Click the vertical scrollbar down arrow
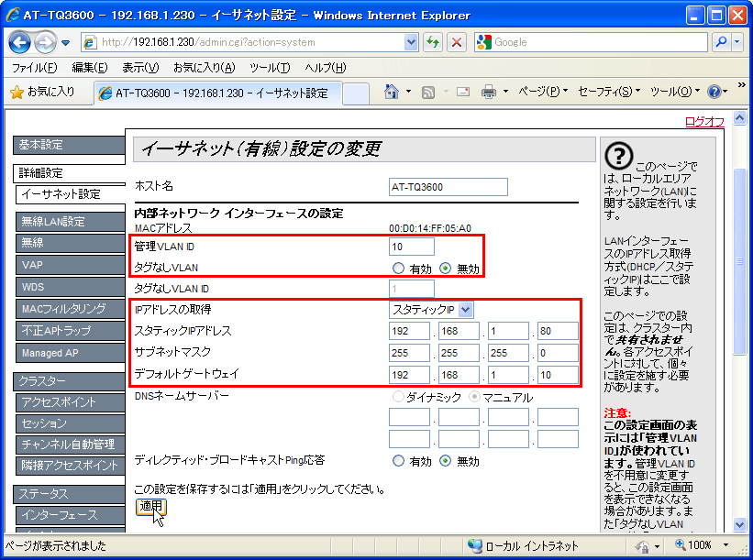Image resolution: width=753 pixels, height=560 pixels. point(739,524)
